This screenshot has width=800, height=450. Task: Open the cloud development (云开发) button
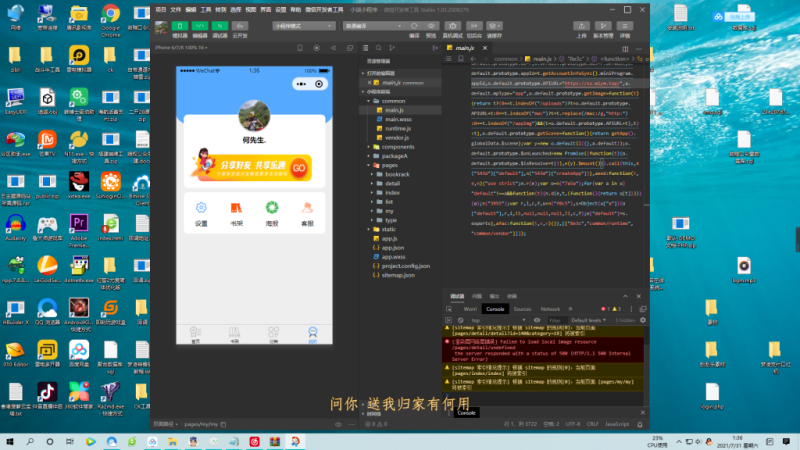(x=240, y=26)
